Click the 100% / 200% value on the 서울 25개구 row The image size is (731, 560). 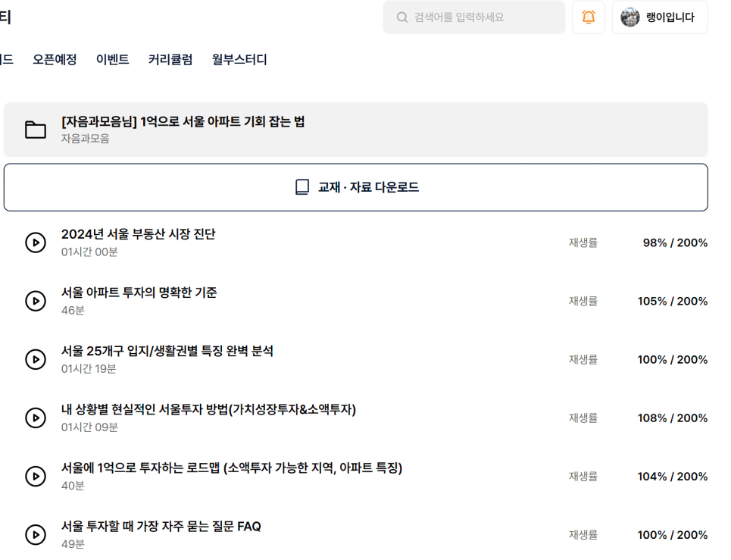(672, 359)
